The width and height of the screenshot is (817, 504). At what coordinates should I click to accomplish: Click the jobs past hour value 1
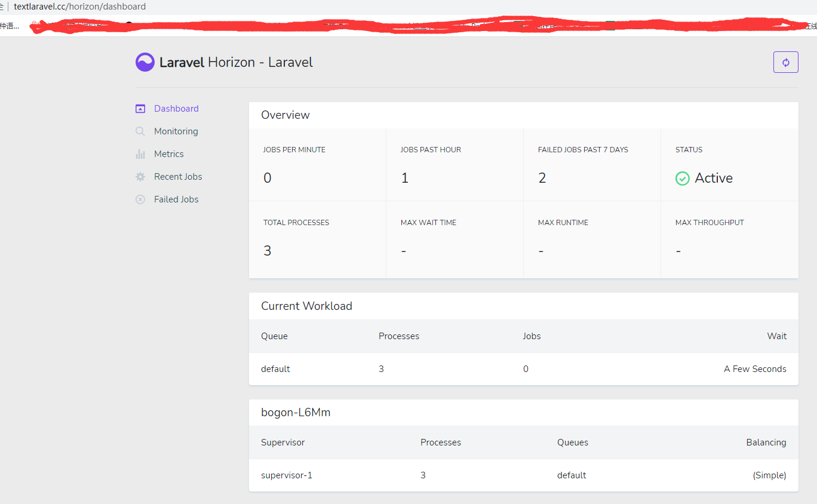pyautogui.click(x=404, y=178)
